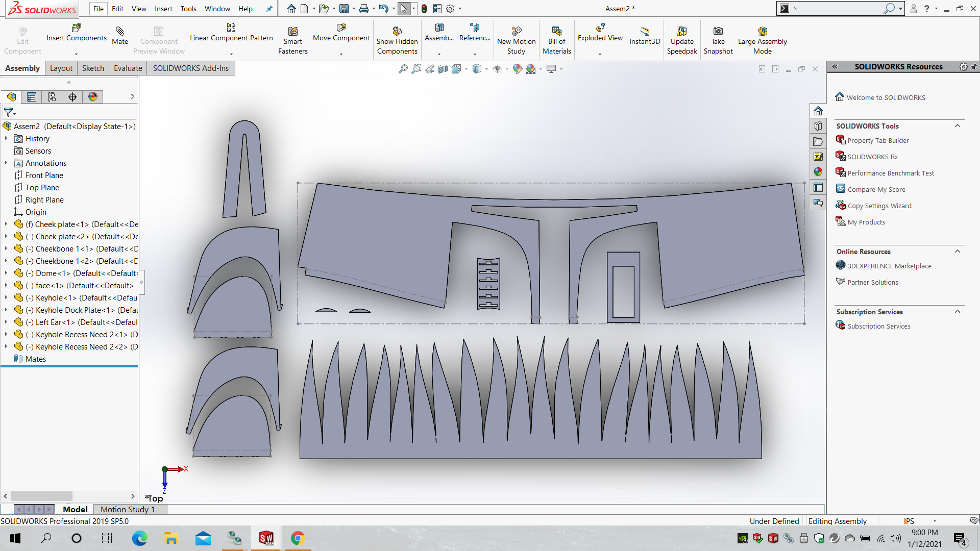Open File Explorer tab in task pane
The image size is (980, 551).
(818, 141)
